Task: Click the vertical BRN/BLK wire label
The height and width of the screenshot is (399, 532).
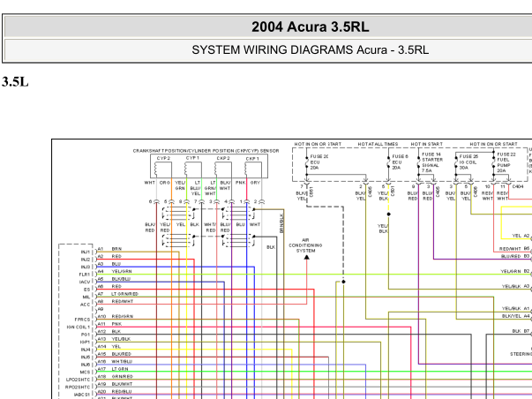Action: pos(281,223)
